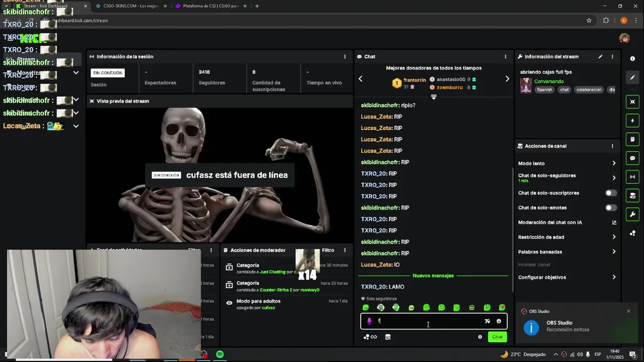This screenshot has width=644, height=362.
Task: Send message with green Chat button
Action: [498, 337]
